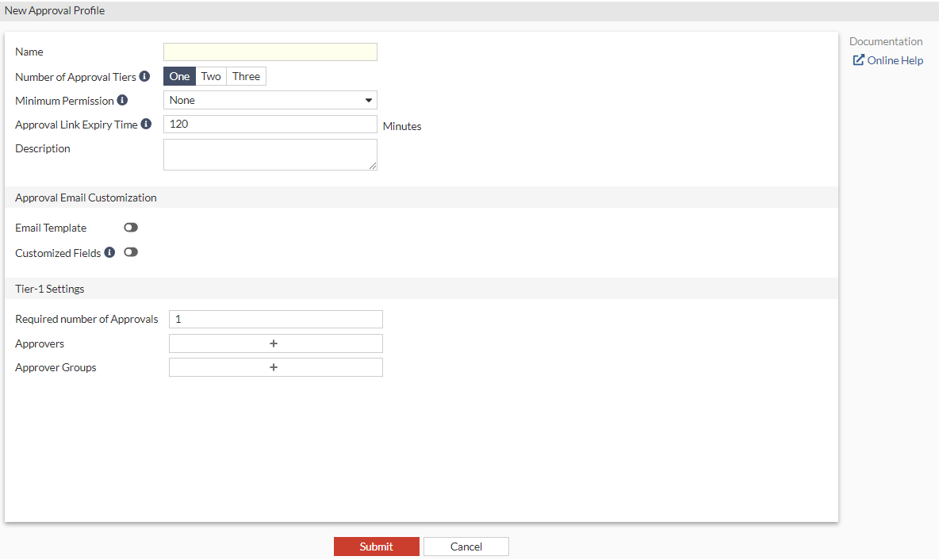Viewport: 939px width, 560px height.
Task: Enable the Customized Fields toggle
Action: coord(130,252)
